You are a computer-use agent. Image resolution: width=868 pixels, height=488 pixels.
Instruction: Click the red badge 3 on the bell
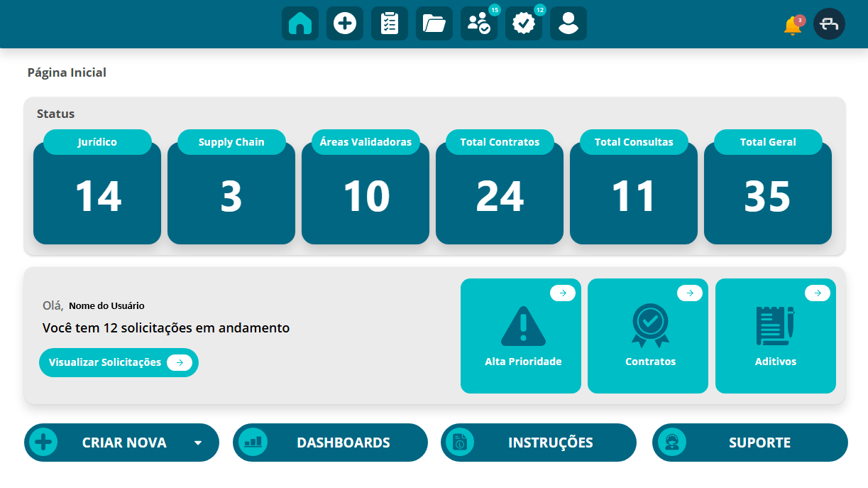click(x=800, y=20)
